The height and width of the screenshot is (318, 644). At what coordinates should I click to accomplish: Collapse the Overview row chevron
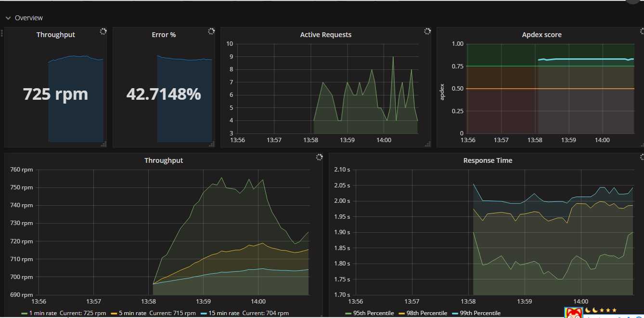(x=8, y=18)
